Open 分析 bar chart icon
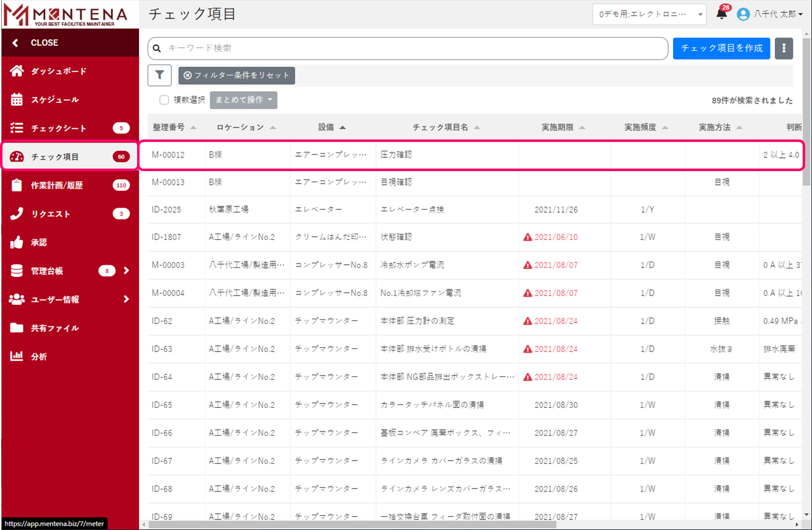The image size is (812, 530). pos(17,356)
